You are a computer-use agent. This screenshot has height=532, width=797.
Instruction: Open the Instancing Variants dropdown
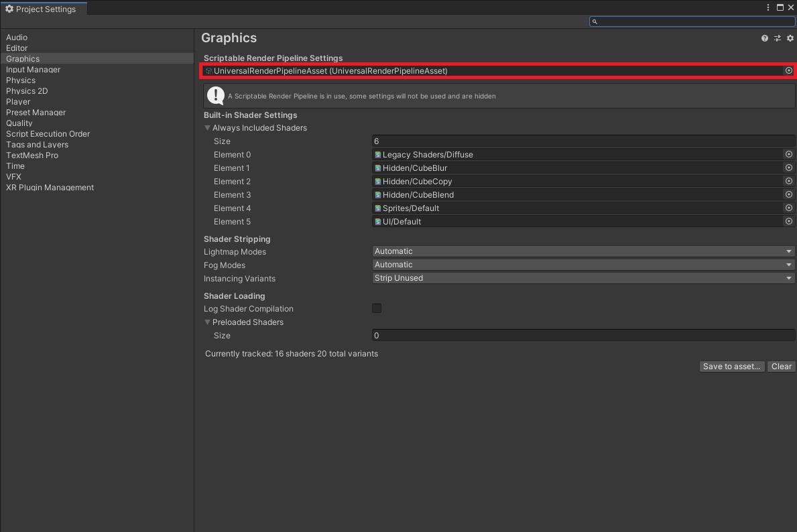click(x=584, y=278)
